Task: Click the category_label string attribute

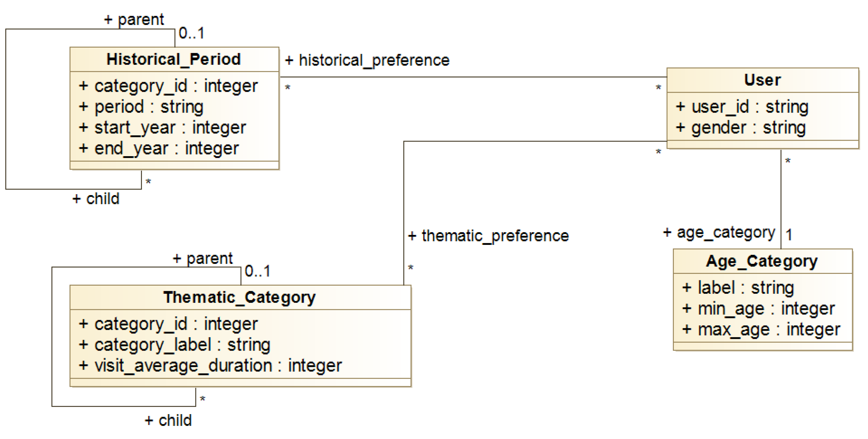Action: click(x=175, y=345)
